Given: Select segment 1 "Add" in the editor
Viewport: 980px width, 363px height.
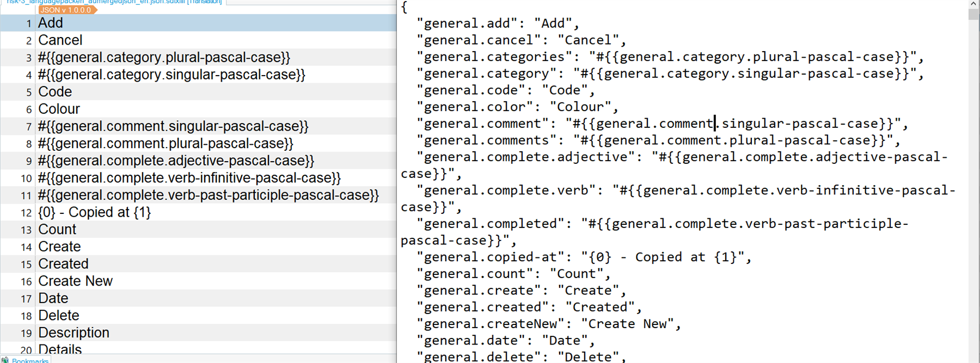Looking at the screenshot, I should coord(198,23).
